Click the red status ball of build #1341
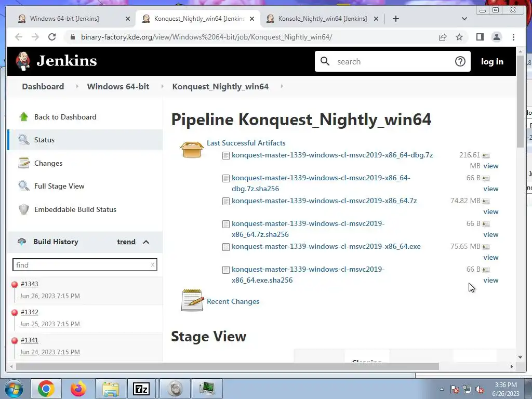This screenshot has width=532, height=399. tap(15, 341)
